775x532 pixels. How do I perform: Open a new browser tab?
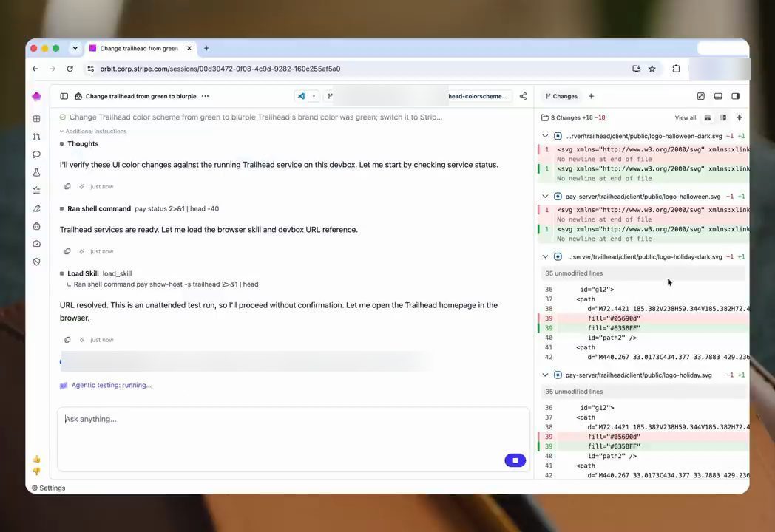click(x=206, y=49)
